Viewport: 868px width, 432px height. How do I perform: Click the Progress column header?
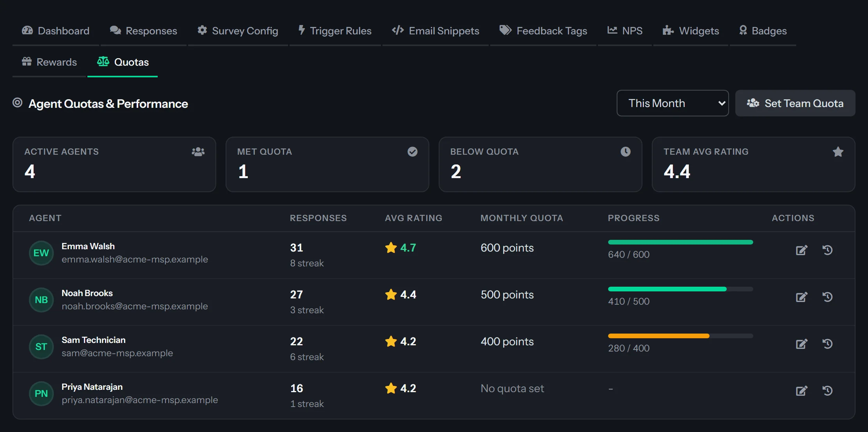[633, 218]
